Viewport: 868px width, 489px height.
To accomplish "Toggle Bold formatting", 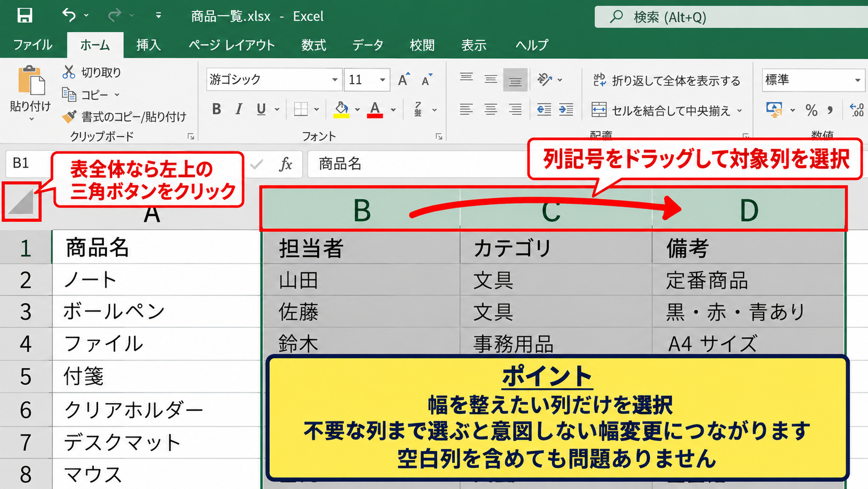I will pyautogui.click(x=216, y=109).
